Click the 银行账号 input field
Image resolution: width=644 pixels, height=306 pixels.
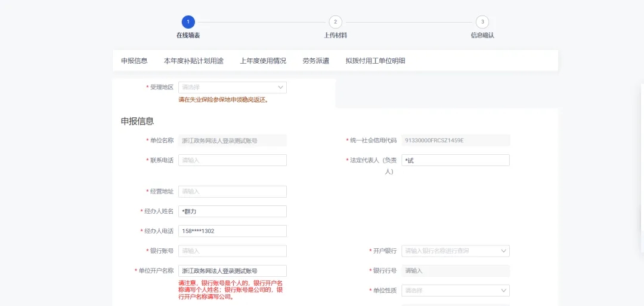pos(232,251)
